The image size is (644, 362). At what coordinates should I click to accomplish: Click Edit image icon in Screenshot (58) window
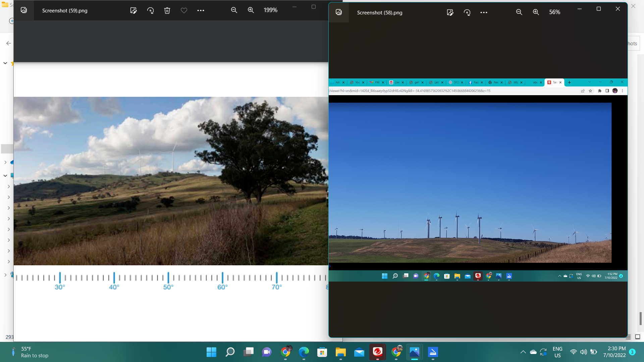click(x=450, y=12)
